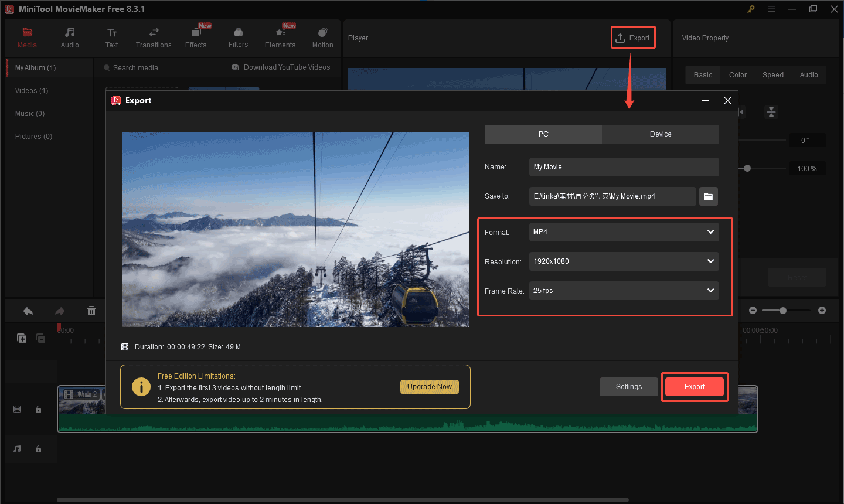The width and height of the screenshot is (844, 504).
Task: Click the timeline zoom slider handle
Action: 783,311
